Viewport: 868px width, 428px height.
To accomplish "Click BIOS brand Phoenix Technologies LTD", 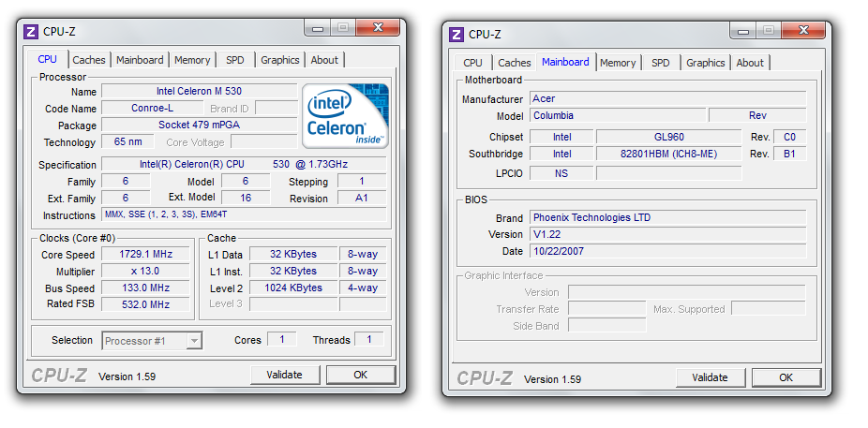I will pos(668,217).
